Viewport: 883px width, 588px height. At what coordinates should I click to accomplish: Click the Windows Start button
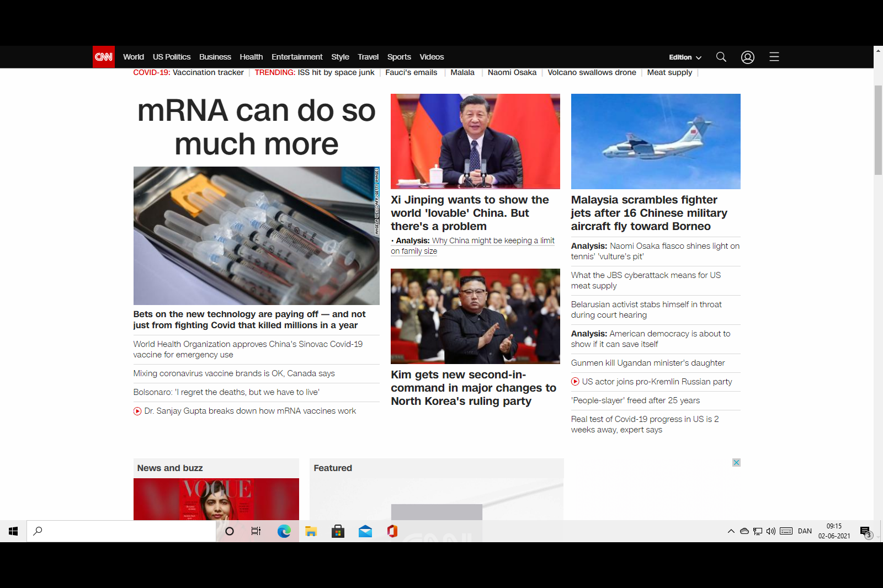13,531
